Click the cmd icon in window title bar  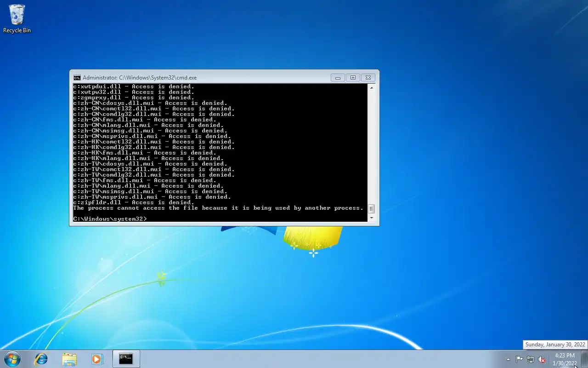[x=77, y=78]
